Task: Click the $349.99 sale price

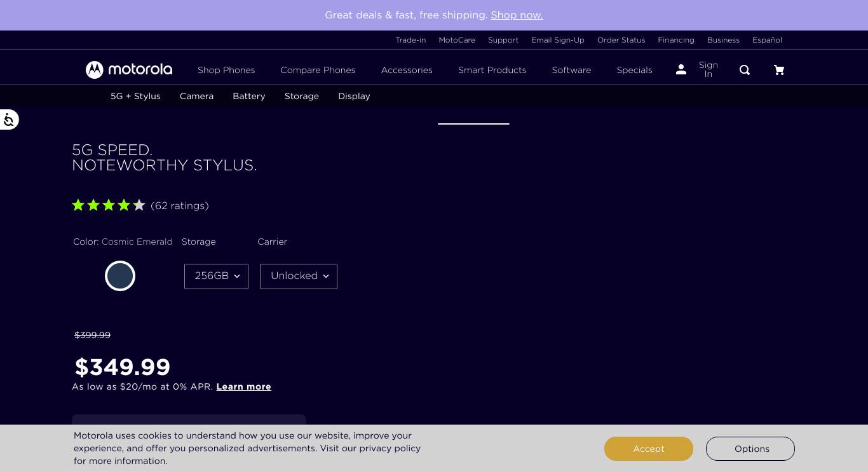Action: 123,367
